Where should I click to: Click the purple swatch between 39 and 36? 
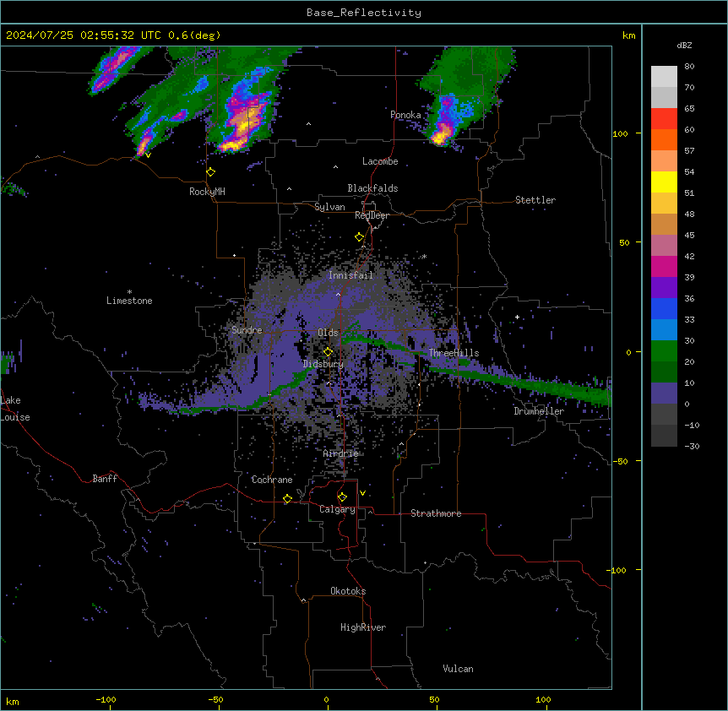click(x=664, y=287)
